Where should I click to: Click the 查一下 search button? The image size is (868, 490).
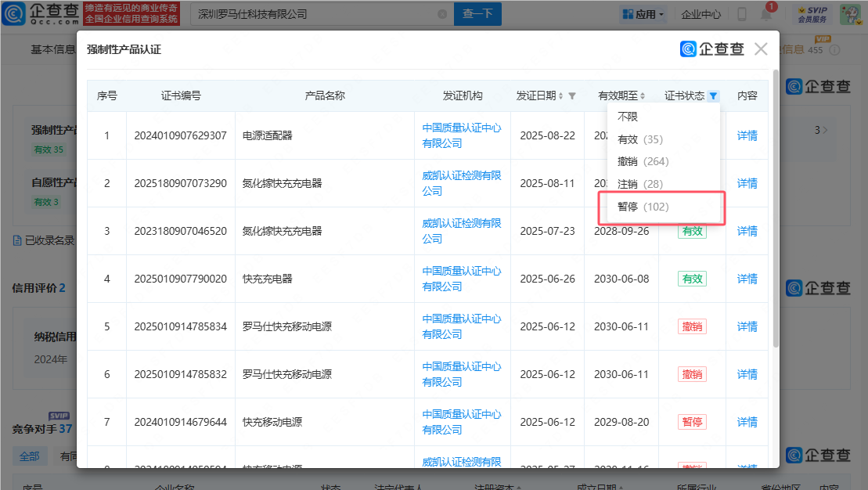477,14
